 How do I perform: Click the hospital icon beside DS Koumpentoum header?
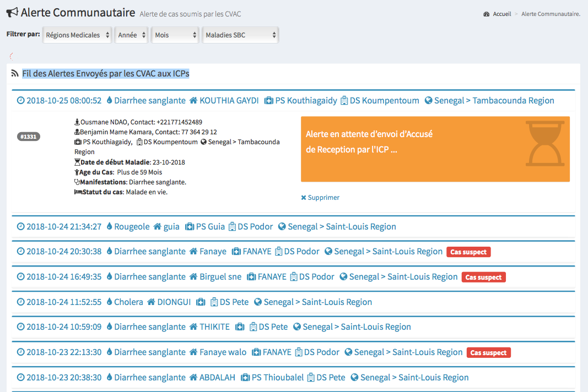344,101
